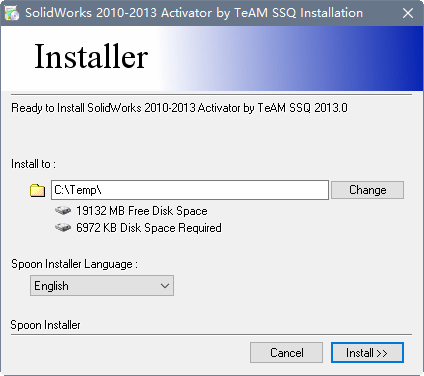424x376 pixels.
Task: Click the Free Disk Space drive icon
Action: [63, 210]
